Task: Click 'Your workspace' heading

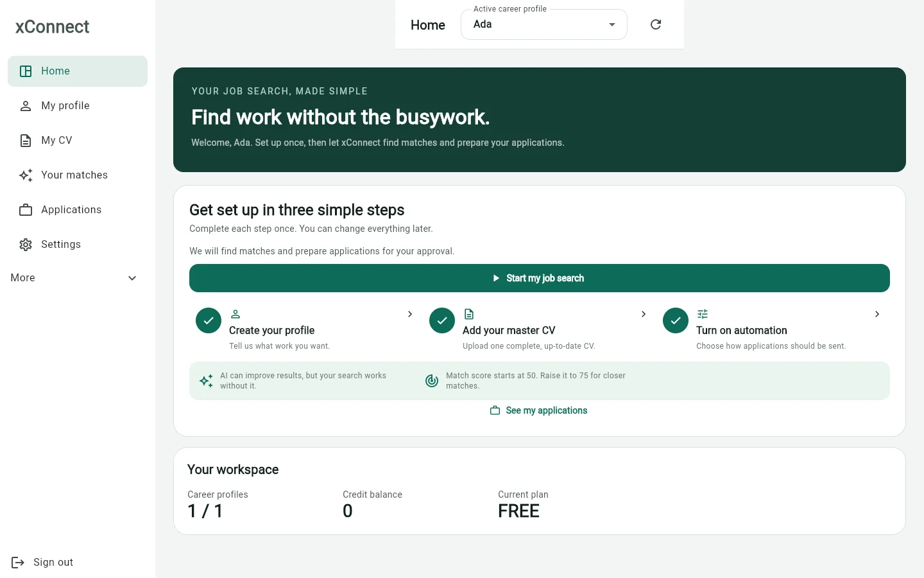Action: (233, 469)
